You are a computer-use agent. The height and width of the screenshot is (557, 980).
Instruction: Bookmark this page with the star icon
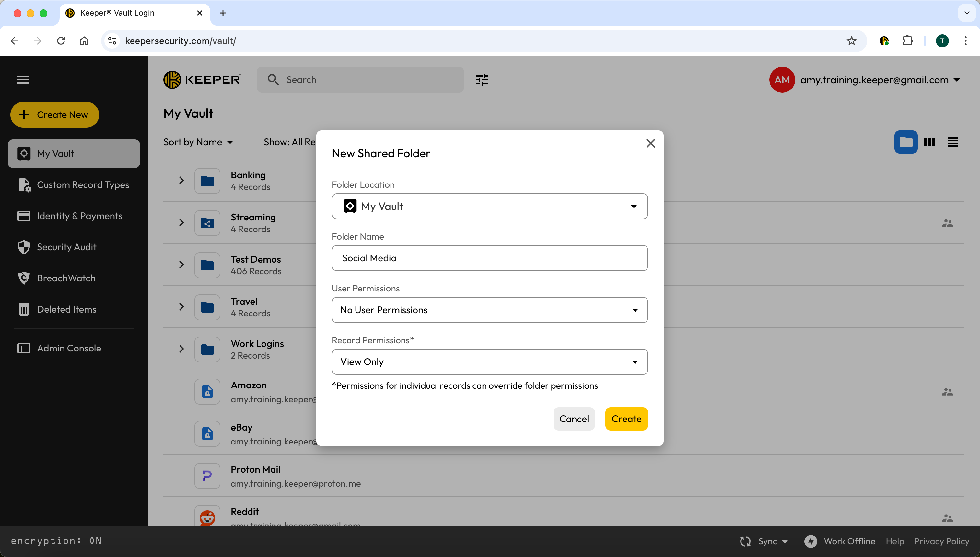(x=851, y=41)
